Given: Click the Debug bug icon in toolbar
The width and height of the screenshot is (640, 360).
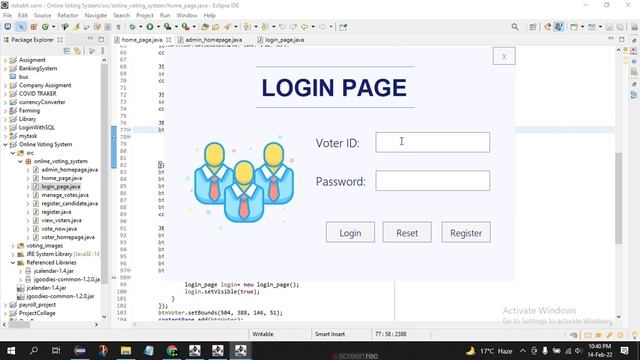Looking at the screenshot, I should pos(132,27).
